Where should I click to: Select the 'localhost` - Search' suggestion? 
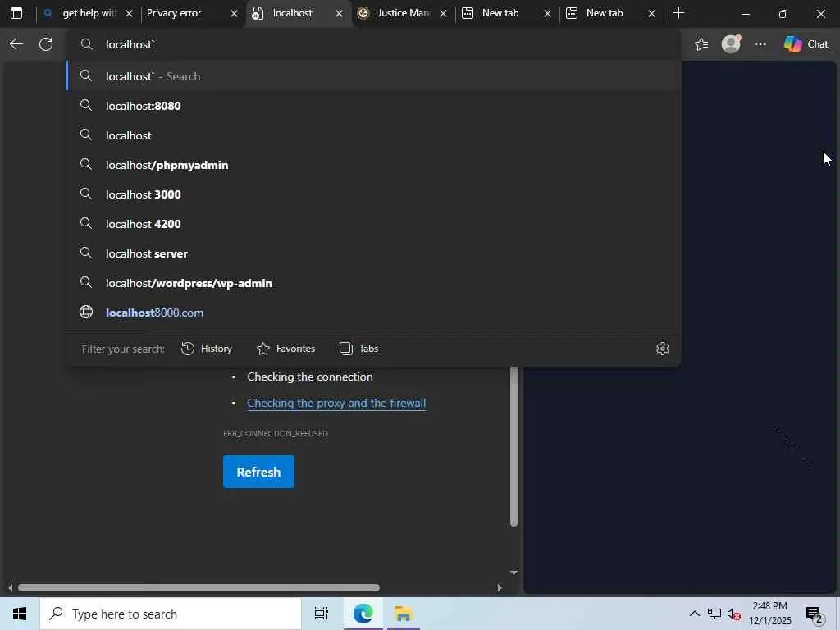373,76
